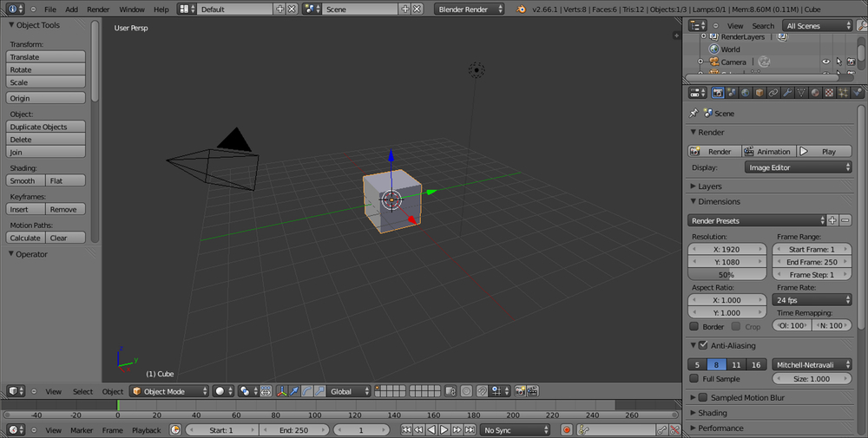Viewport: 868px width, 438px height.
Task: Click the End Frame: 250 field
Action: pos(812,262)
